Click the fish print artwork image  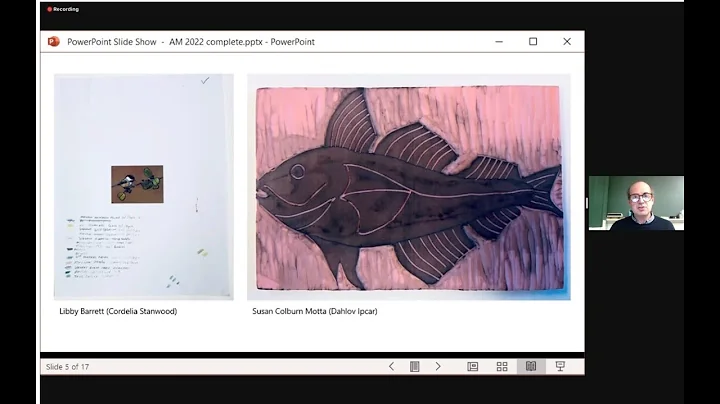(x=409, y=187)
